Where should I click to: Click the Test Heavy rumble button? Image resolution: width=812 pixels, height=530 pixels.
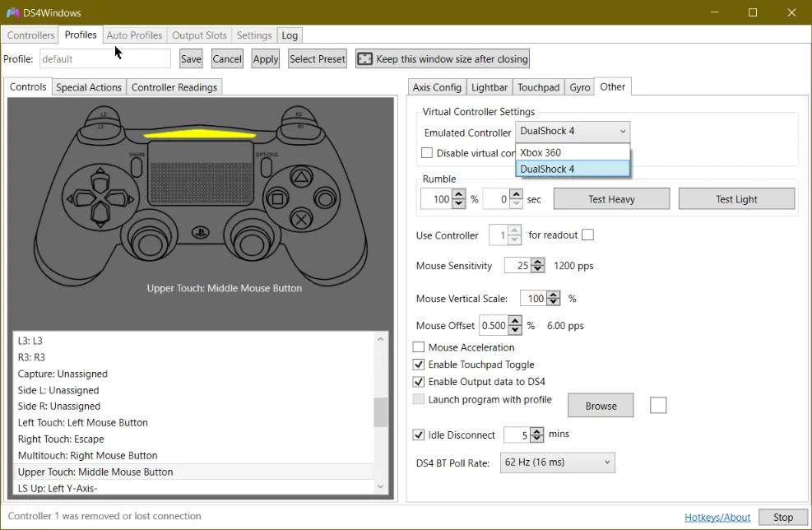pos(610,198)
